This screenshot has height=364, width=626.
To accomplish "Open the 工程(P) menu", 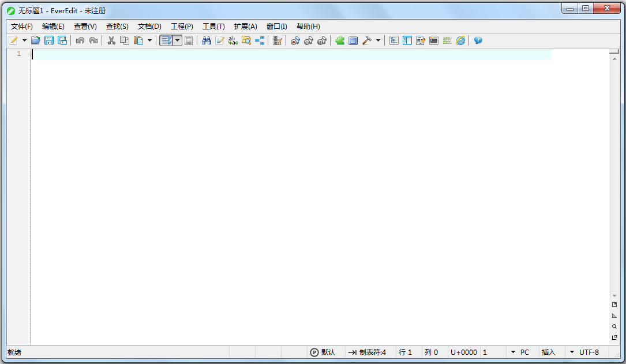I will click(182, 27).
